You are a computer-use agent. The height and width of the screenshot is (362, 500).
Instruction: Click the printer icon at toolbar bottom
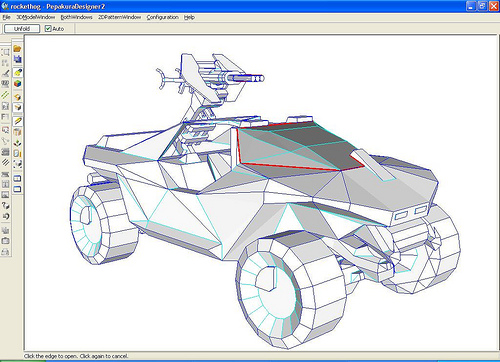tap(5, 252)
